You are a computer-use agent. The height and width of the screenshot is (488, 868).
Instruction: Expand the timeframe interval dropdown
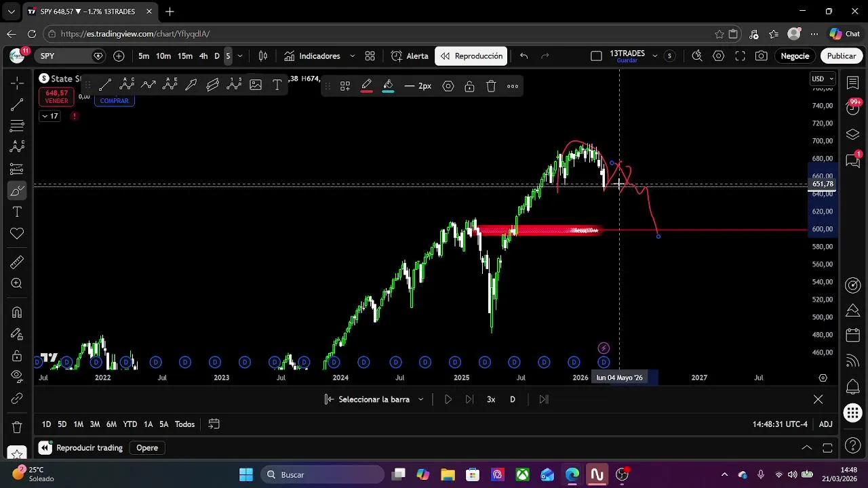pyautogui.click(x=240, y=56)
